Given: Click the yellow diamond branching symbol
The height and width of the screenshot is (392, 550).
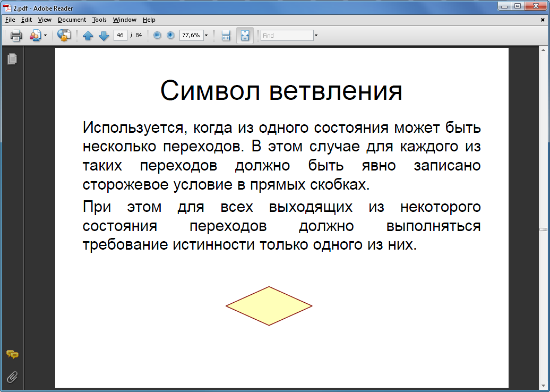Looking at the screenshot, I should (x=269, y=306).
